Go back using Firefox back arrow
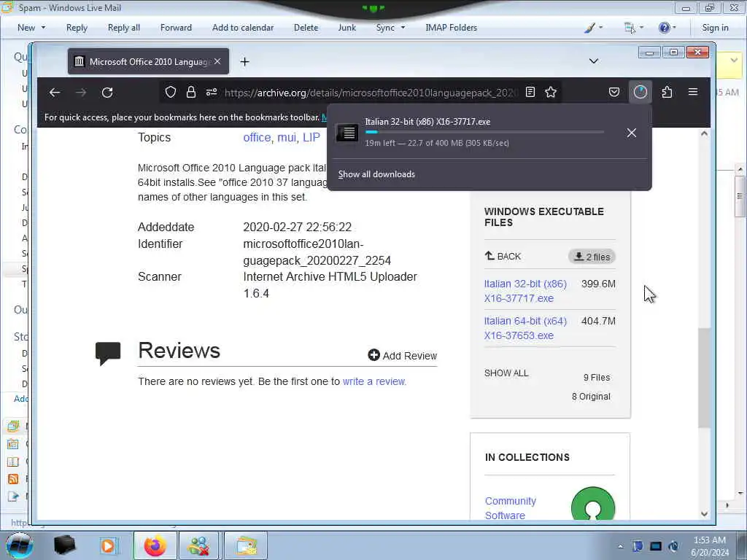This screenshot has height=560, width=747. tap(55, 93)
